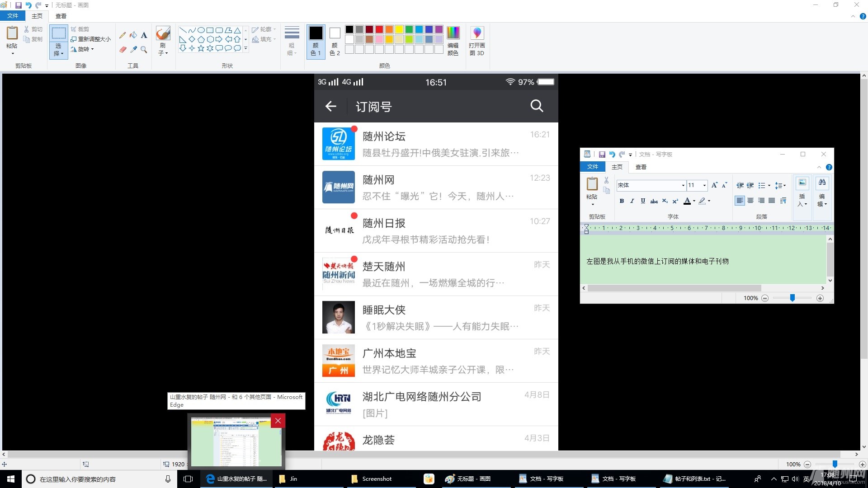Pick the yellow color swatch
Viewport: 868px width, 488px height.
(399, 30)
